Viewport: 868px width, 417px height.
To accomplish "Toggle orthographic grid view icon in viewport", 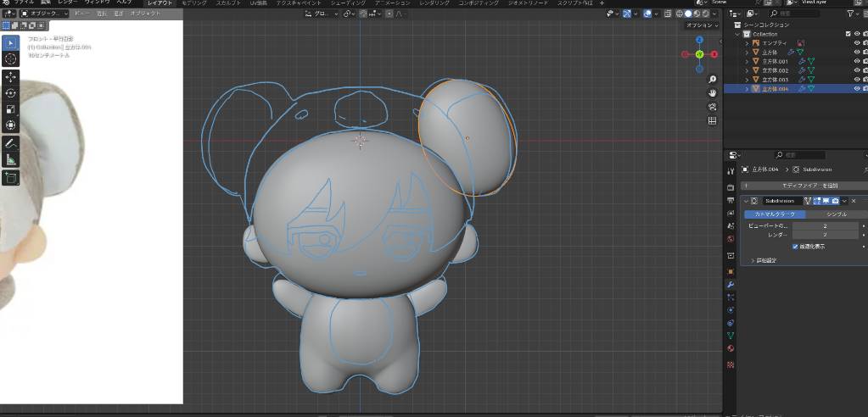I will click(x=712, y=120).
